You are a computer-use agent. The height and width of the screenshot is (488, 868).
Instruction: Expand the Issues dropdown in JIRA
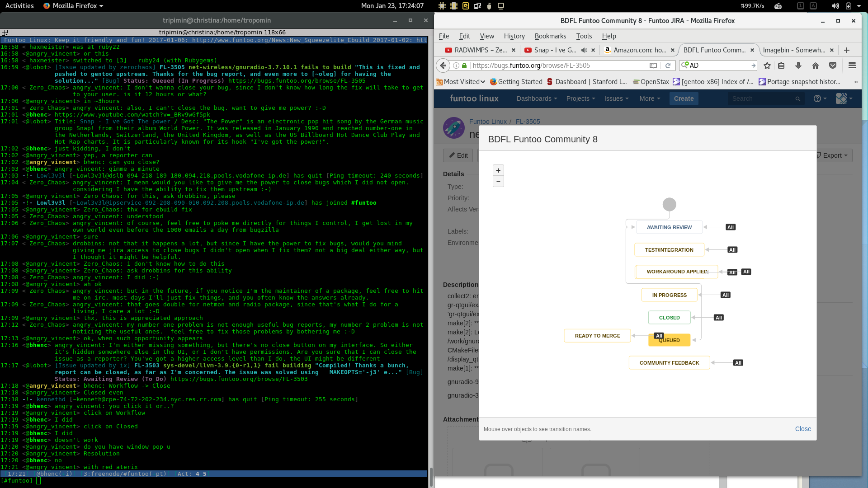616,99
